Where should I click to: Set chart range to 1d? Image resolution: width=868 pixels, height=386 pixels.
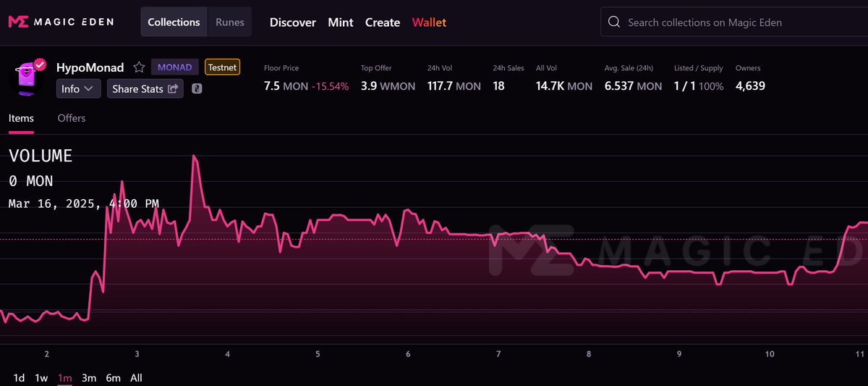pyautogui.click(x=20, y=377)
